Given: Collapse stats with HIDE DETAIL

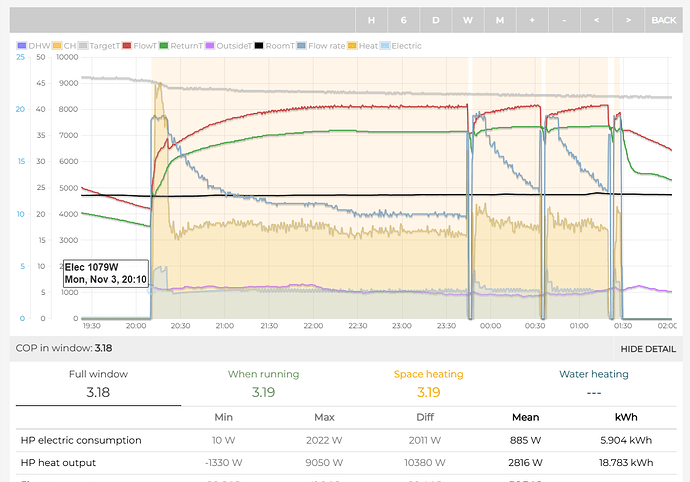Looking at the screenshot, I should pos(648,348).
